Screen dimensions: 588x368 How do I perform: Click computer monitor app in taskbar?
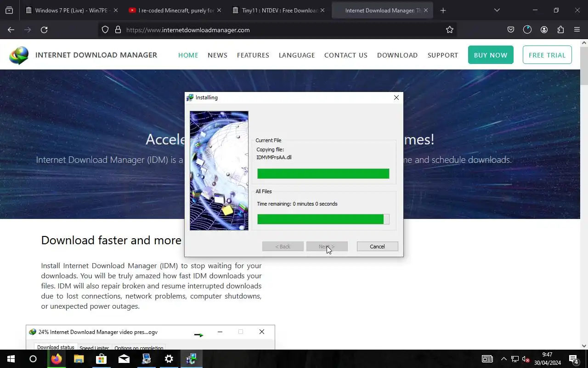147,359
